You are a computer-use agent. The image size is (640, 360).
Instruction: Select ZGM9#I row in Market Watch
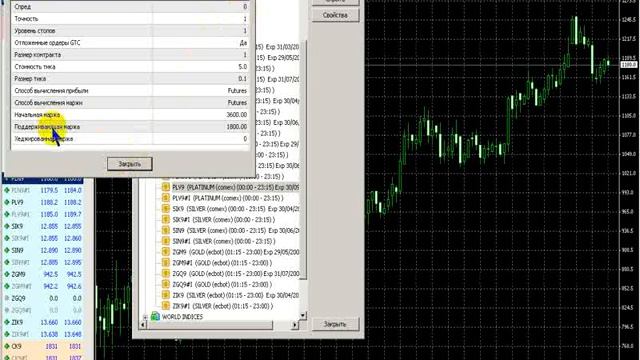[43, 287]
